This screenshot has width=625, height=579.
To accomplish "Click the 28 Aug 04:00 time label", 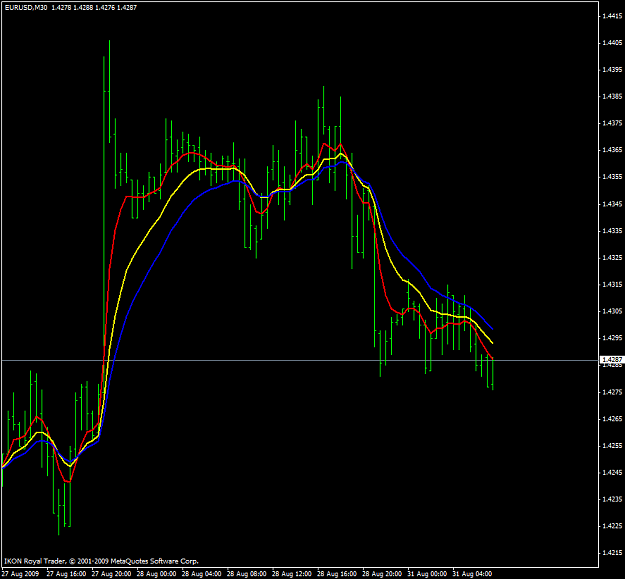I will (201, 574).
